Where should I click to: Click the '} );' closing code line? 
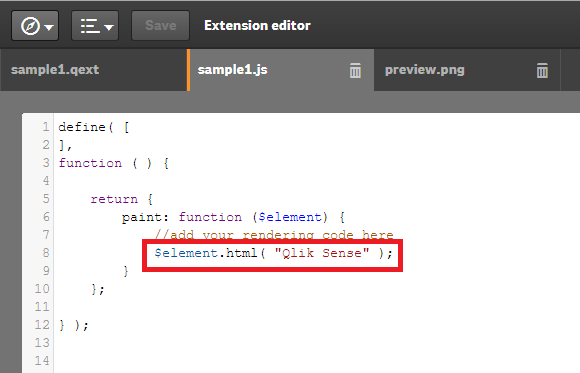74,325
